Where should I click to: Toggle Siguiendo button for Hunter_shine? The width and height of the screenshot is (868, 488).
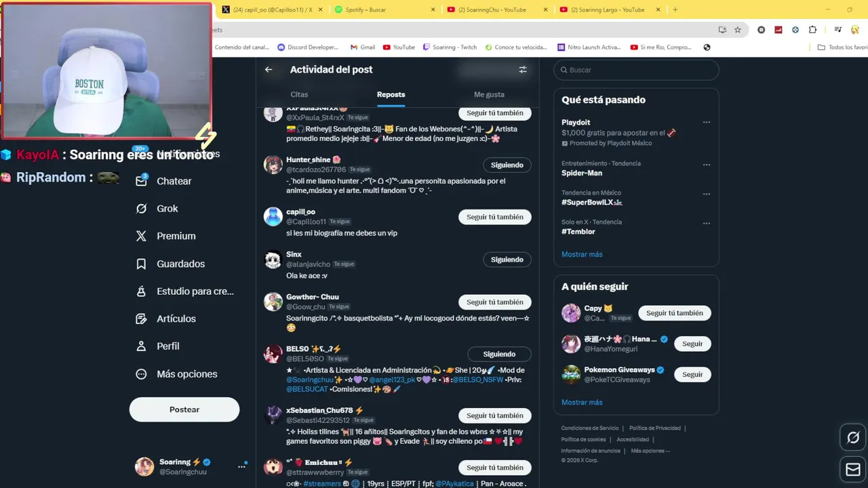(507, 165)
